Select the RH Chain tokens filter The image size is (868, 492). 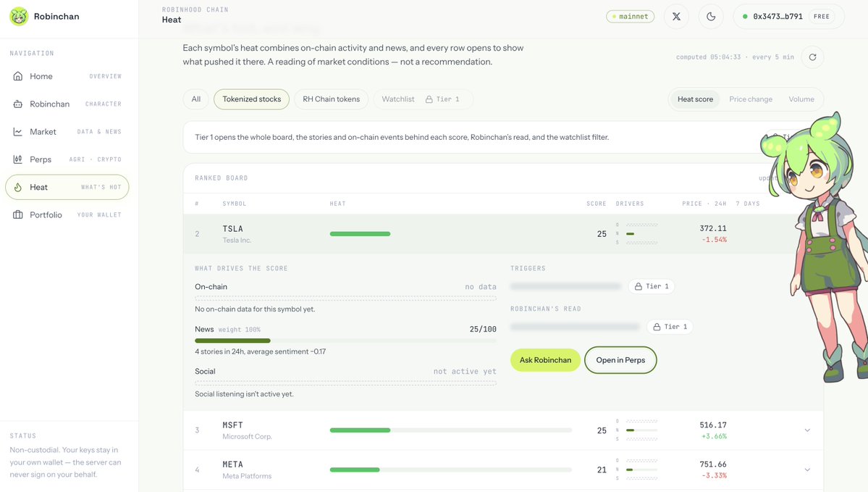(x=331, y=99)
